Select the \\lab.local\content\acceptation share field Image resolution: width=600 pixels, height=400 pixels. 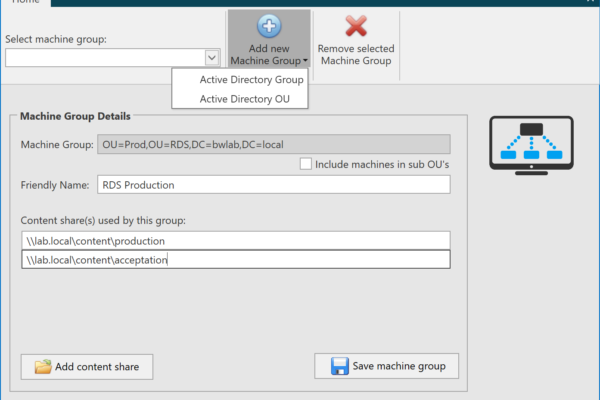(236, 260)
